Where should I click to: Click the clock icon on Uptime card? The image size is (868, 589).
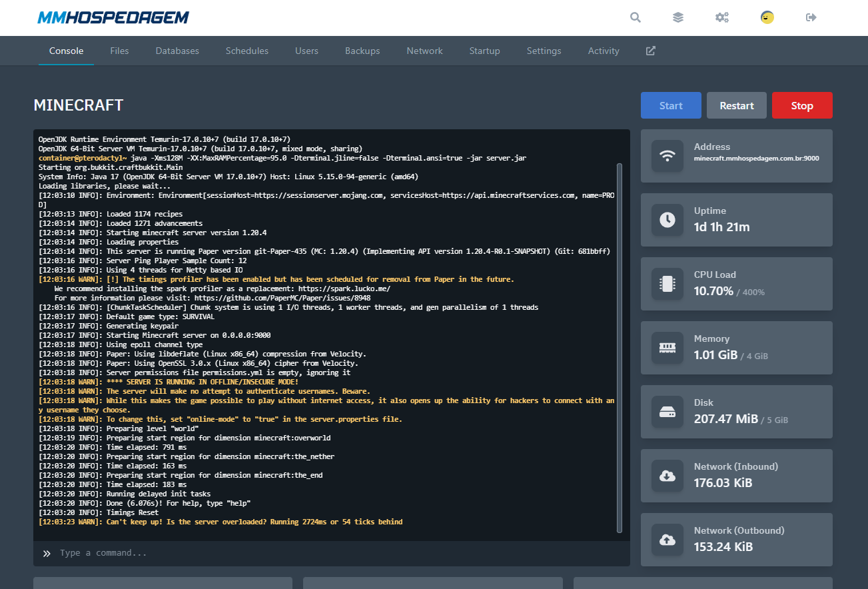point(667,220)
